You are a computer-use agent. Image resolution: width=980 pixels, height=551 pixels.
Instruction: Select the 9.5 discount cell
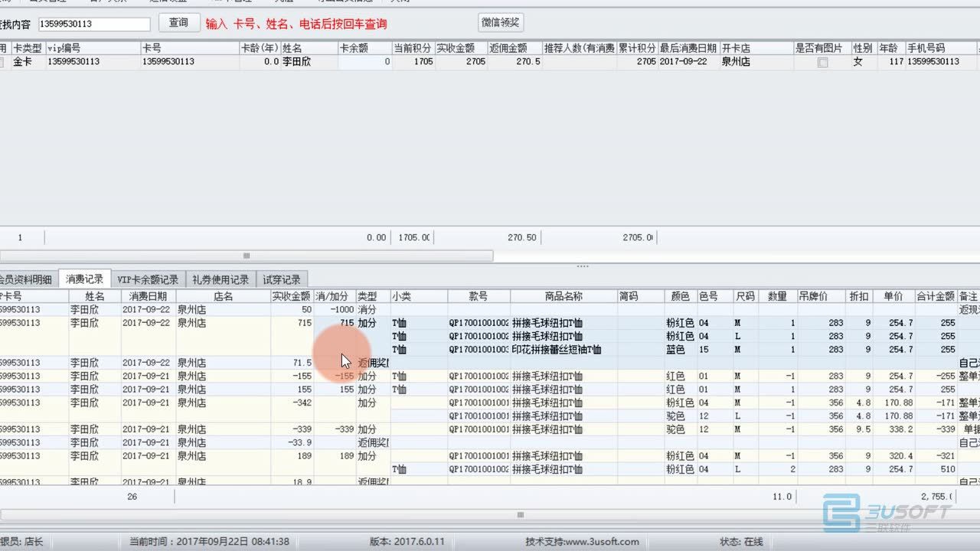(x=859, y=429)
